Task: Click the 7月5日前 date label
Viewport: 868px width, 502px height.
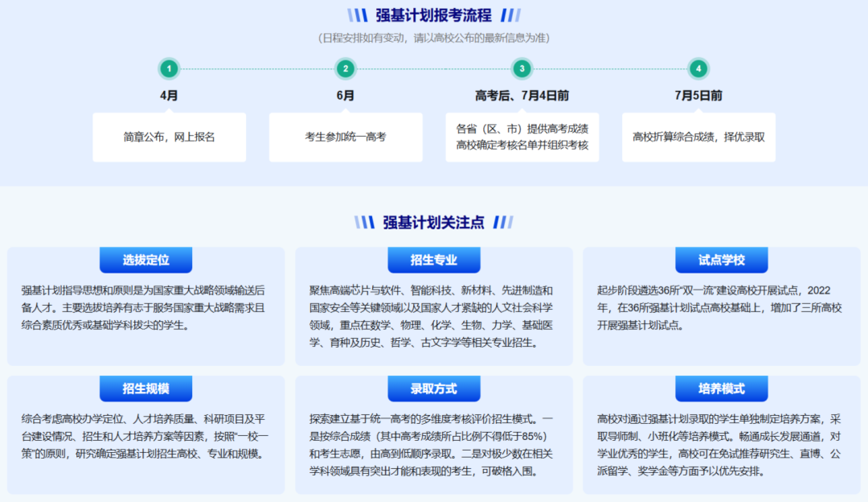Action: pos(698,95)
